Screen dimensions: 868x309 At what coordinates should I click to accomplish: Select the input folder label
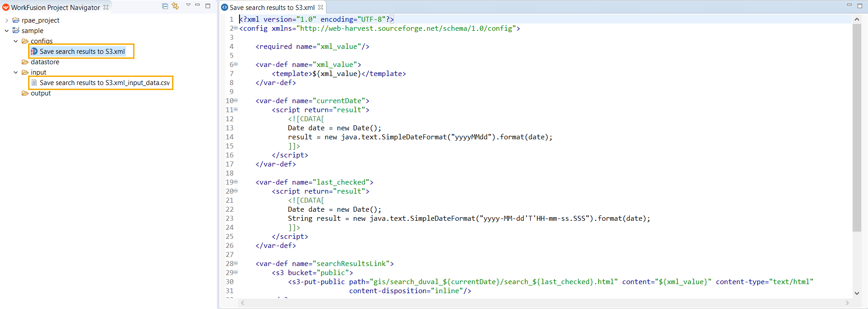pos(38,72)
